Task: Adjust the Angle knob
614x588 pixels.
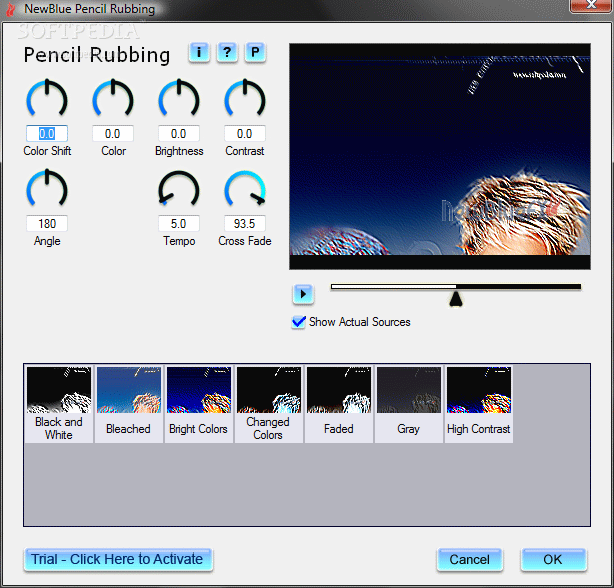Action: click(x=47, y=189)
